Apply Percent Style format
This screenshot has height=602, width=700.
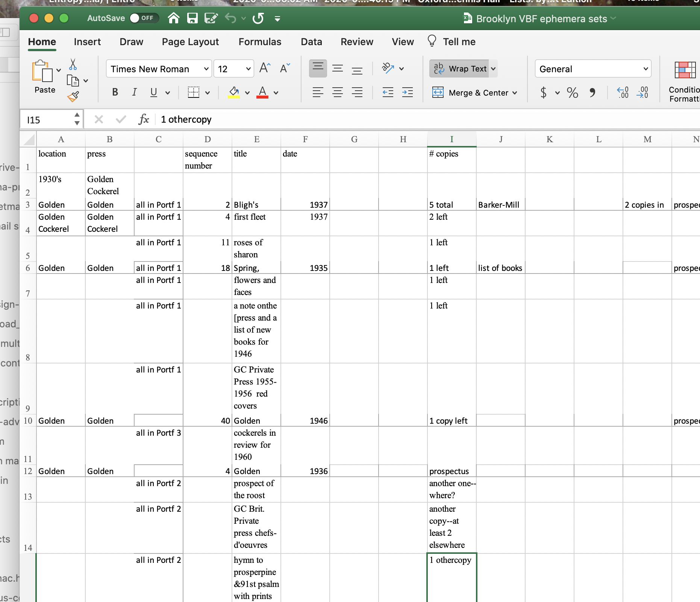pos(572,92)
